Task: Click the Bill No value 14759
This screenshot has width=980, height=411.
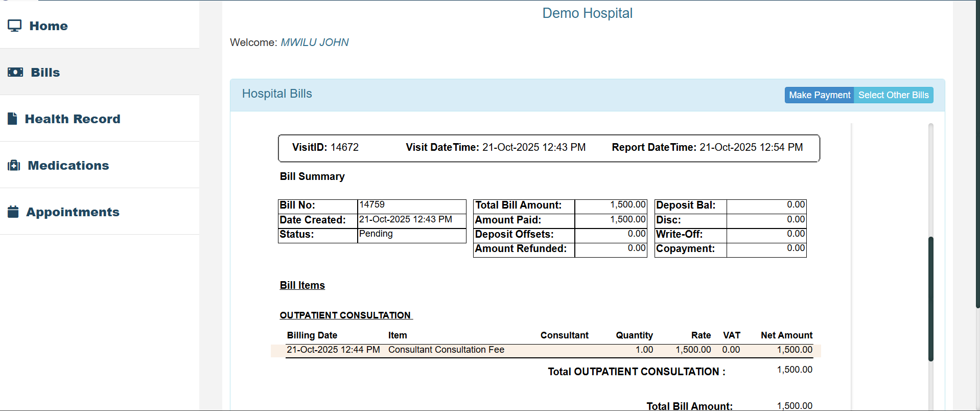Action: 372,204
